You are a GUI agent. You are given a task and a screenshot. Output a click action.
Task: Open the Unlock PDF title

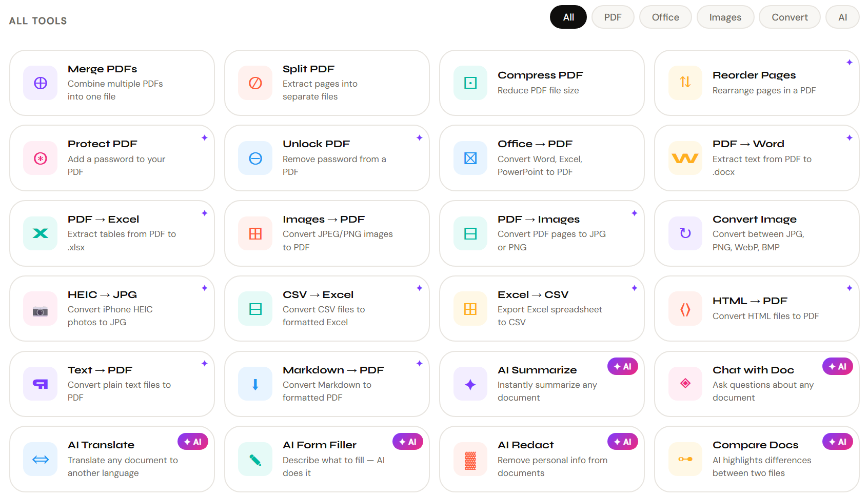click(316, 144)
